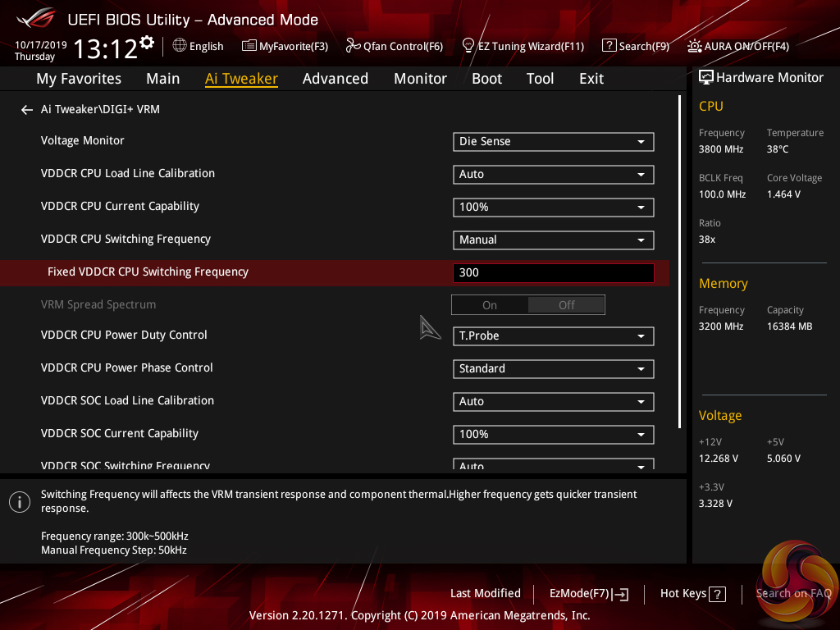The height and width of the screenshot is (630, 840).
Task: Open Search(F9) question mark icon
Action: click(609, 46)
